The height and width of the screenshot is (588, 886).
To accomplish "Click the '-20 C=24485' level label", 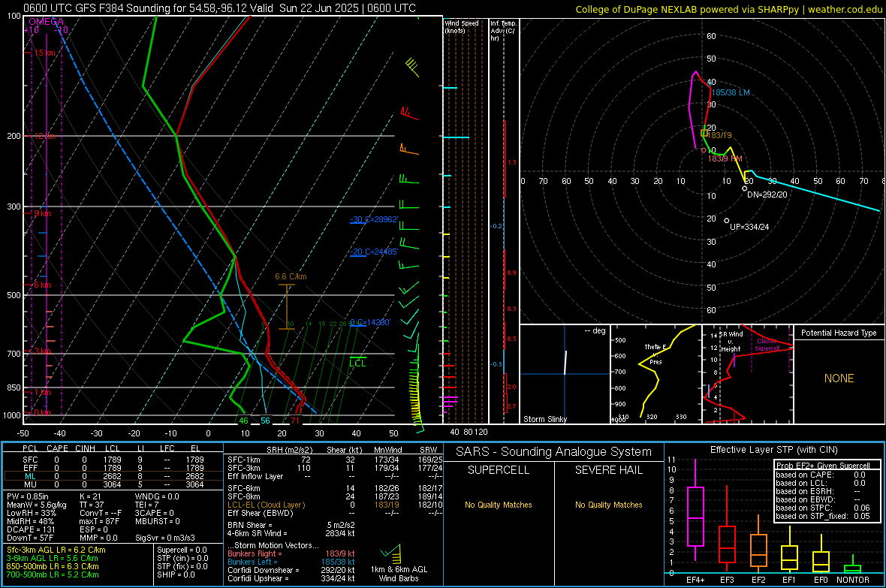I will (x=374, y=252).
